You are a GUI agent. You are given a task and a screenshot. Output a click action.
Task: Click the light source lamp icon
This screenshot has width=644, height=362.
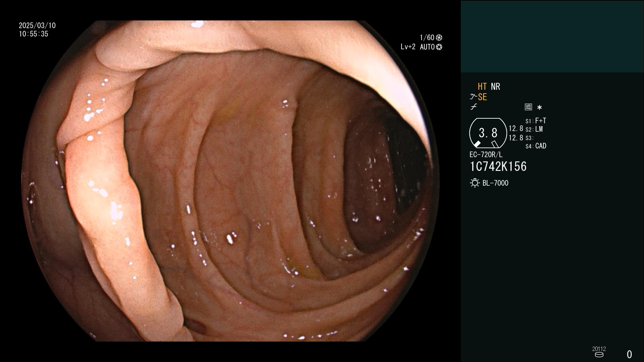tap(475, 183)
